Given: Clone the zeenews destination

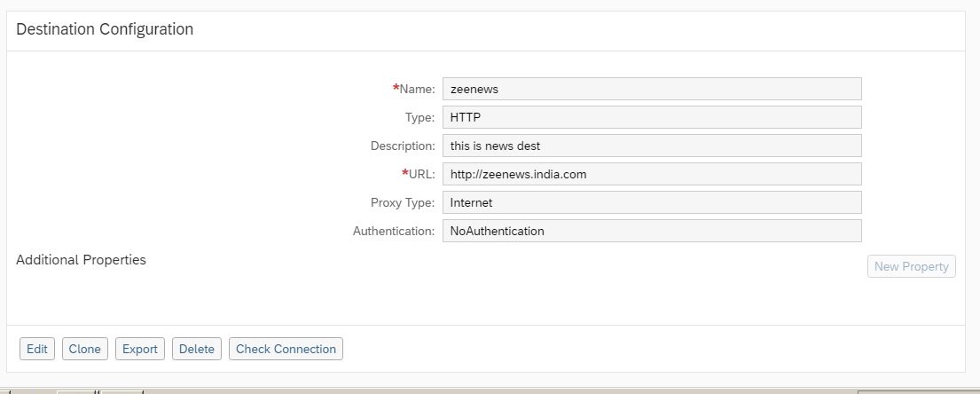Looking at the screenshot, I should click(x=85, y=349).
